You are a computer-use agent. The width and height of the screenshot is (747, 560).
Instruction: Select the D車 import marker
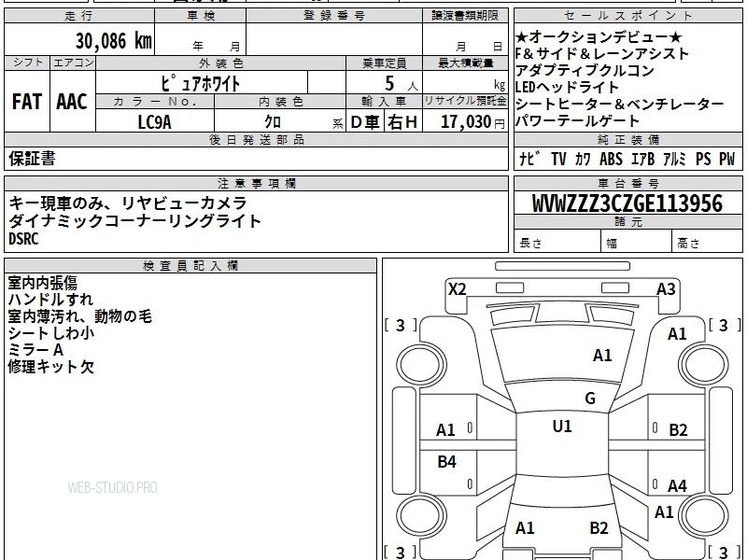[x=365, y=122]
